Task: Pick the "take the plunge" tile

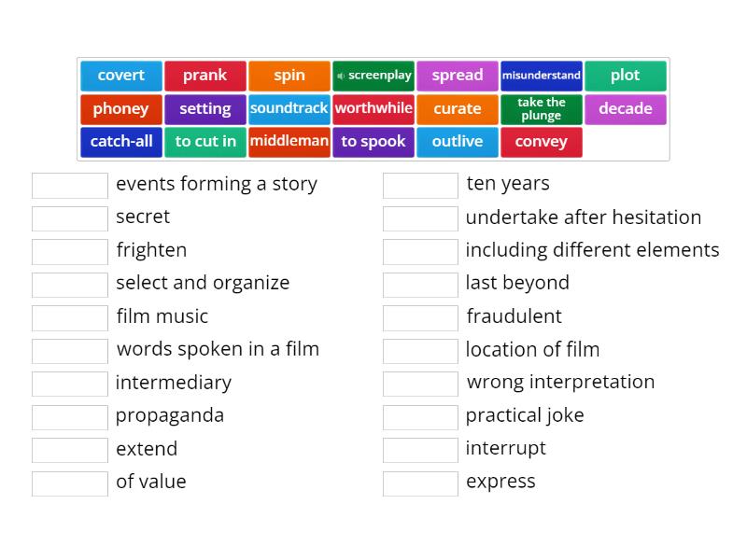Action: click(542, 109)
